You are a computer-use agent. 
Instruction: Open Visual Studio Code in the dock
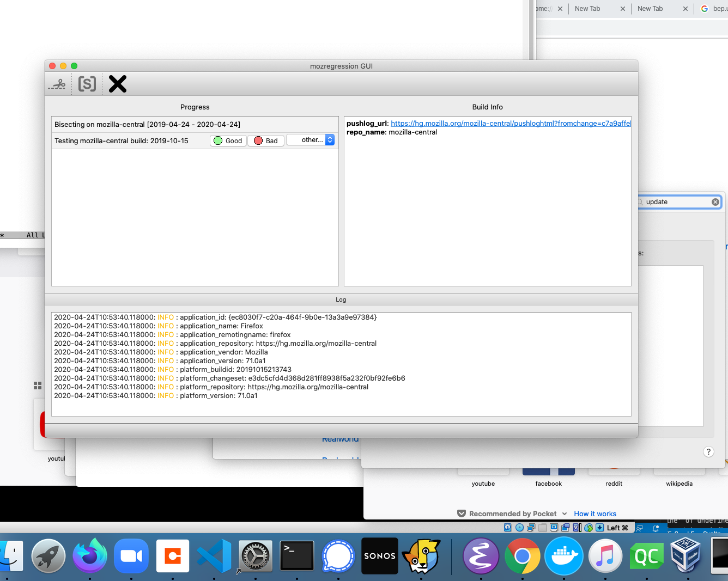pos(214,556)
